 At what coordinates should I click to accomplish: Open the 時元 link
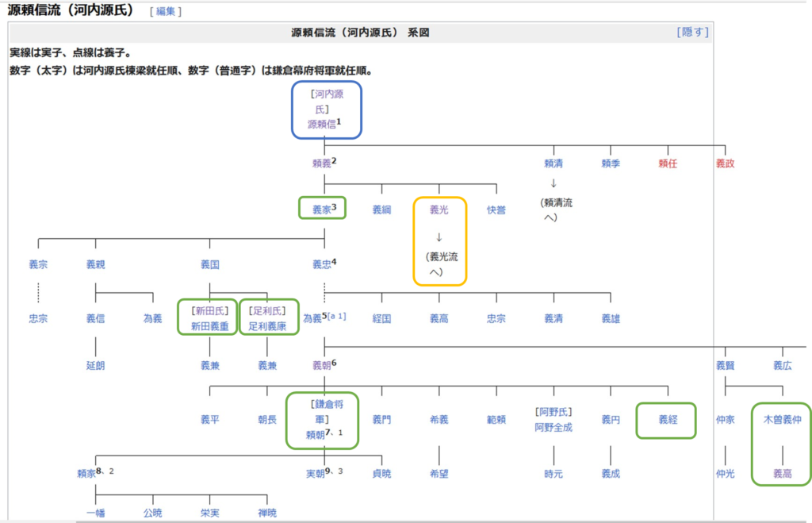click(553, 473)
